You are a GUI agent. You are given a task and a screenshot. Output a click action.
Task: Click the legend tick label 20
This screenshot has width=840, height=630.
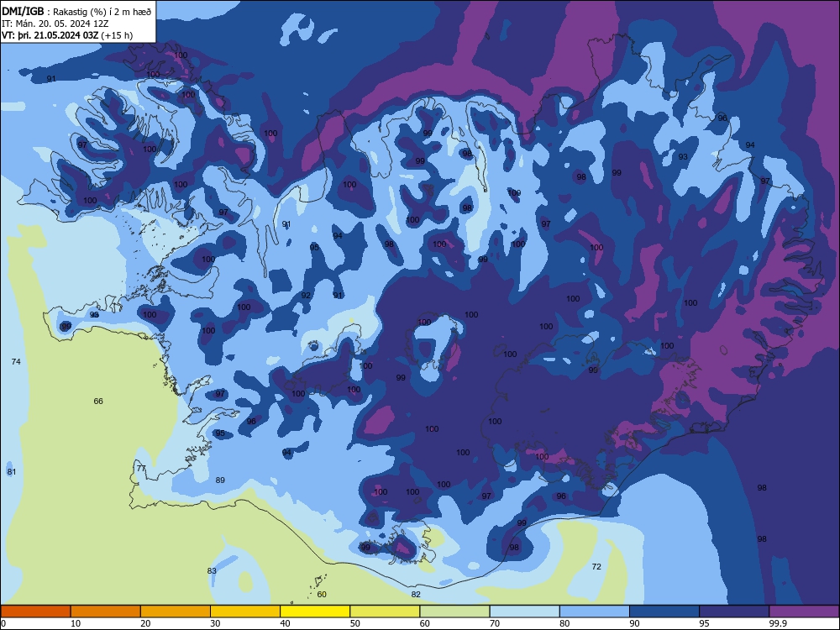pos(145,623)
